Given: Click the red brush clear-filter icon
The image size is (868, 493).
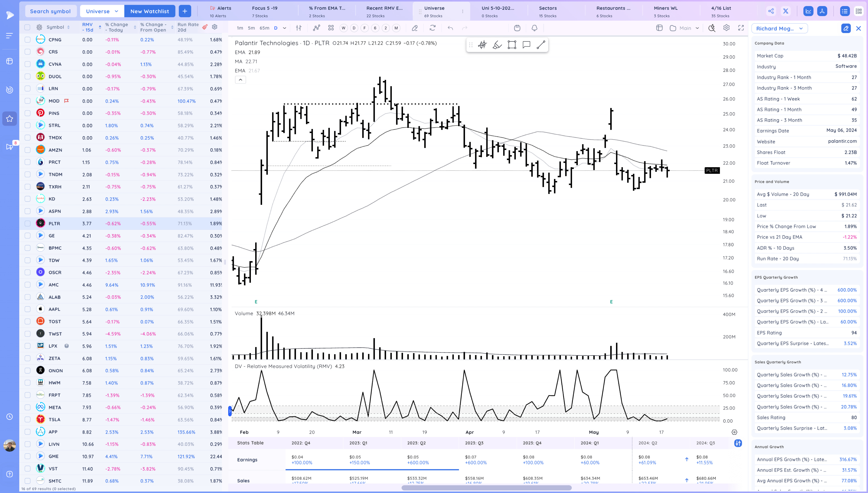Looking at the screenshot, I should pyautogui.click(x=205, y=27).
